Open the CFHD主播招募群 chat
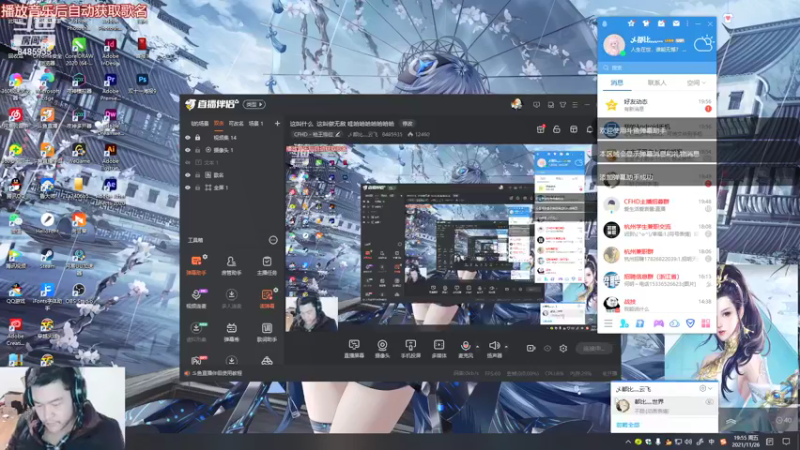Image resolution: width=800 pixels, height=450 pixels. click(657, 205)
